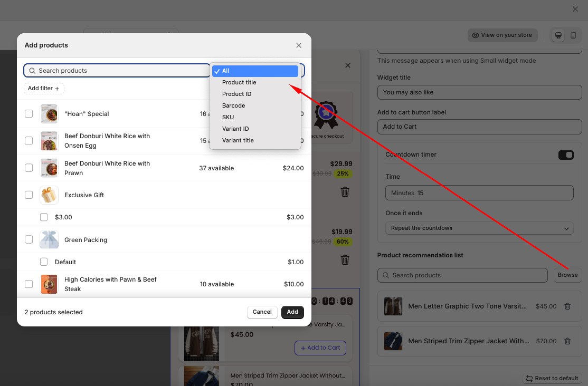Click the desktop preview icon
Viewport: 588px width, 386px height.
(558, 35)
